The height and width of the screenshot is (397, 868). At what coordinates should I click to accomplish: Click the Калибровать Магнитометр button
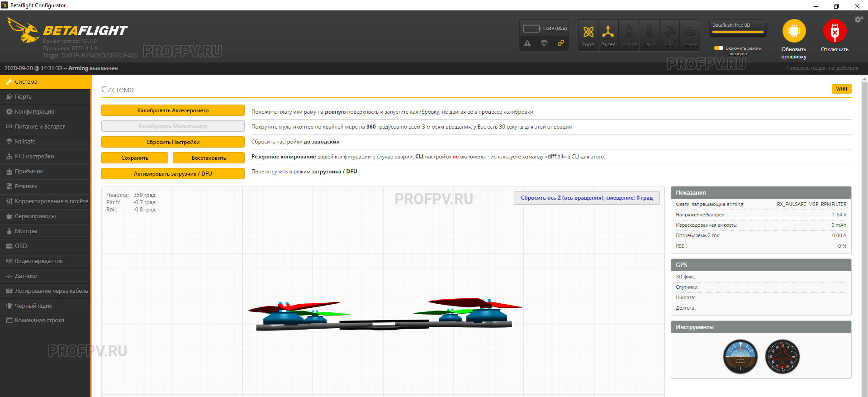tap(173, 126)
